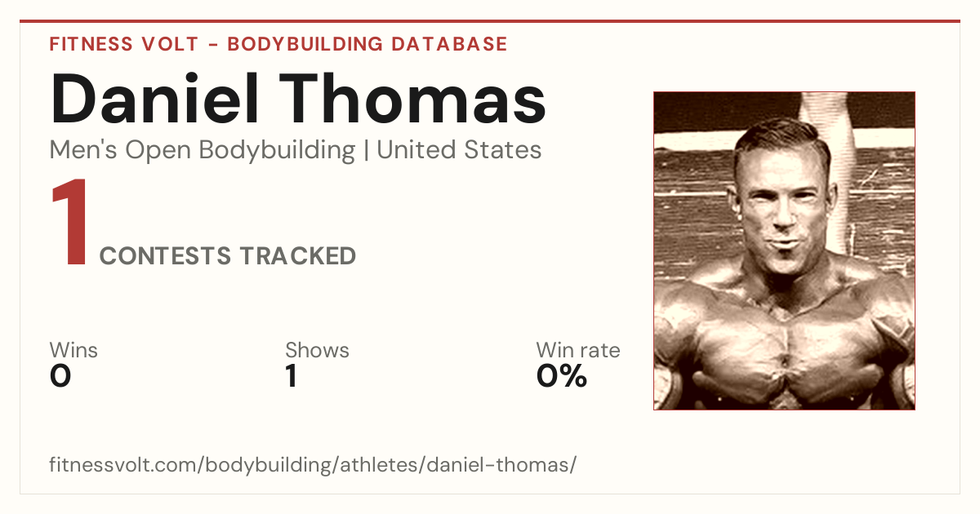Click the United States country label
Screen dimensions: 980x514
[459, 150]
